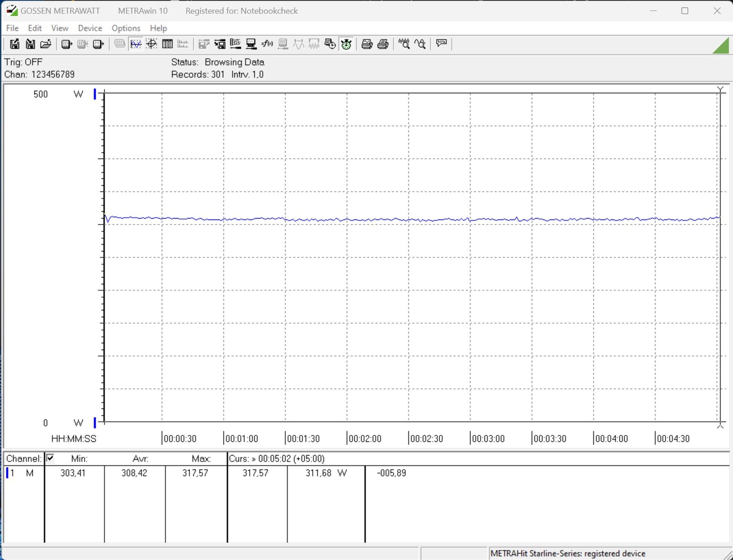
Task: Click the Min value 303,41
Action: (x=73, y=473)
